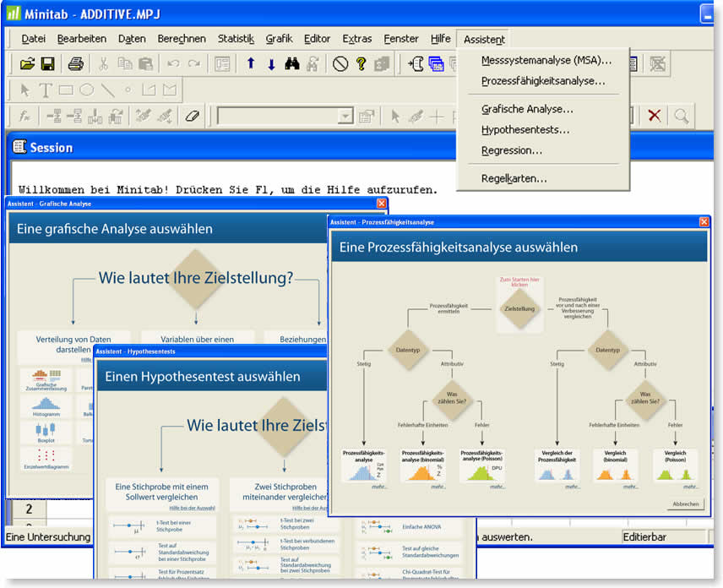Click the Save project floppy icon
The width and height of the screenshot is (723, 588).
click(47, 63)
